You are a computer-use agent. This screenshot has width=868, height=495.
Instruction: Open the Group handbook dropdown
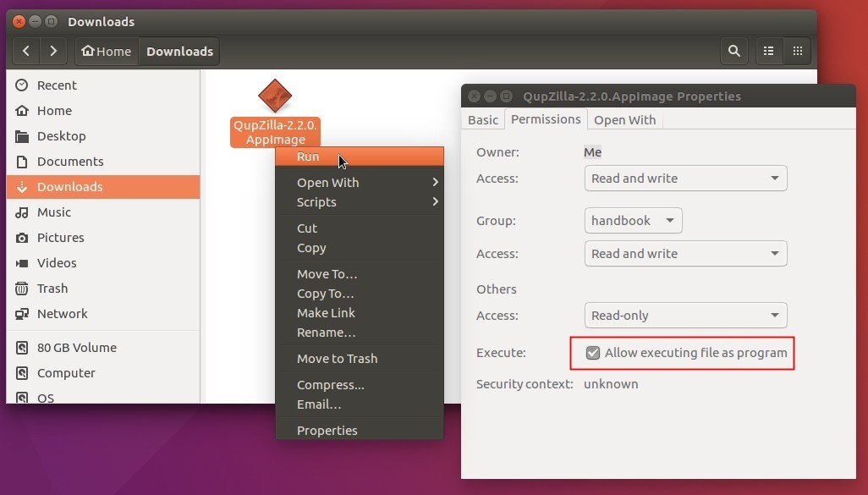[x=634, y=220]
